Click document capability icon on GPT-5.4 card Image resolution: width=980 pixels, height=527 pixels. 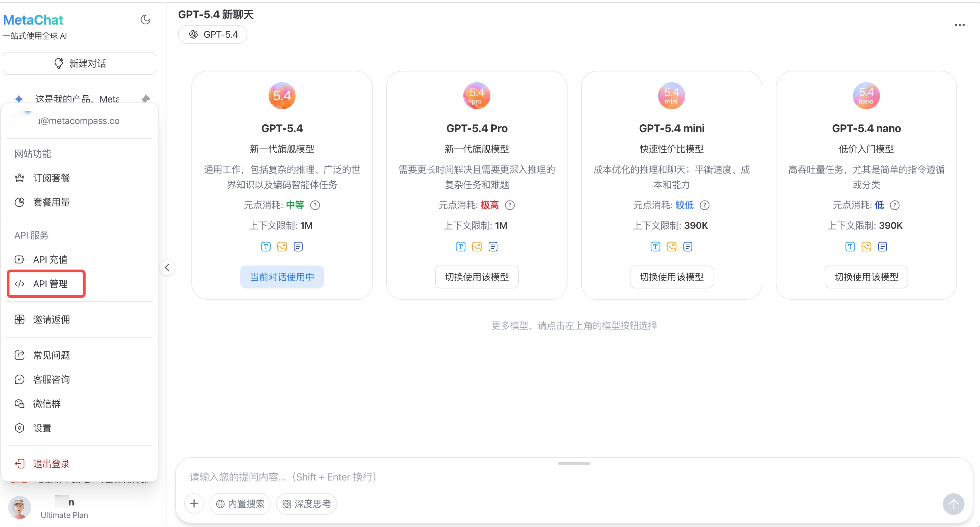(298, 247)
